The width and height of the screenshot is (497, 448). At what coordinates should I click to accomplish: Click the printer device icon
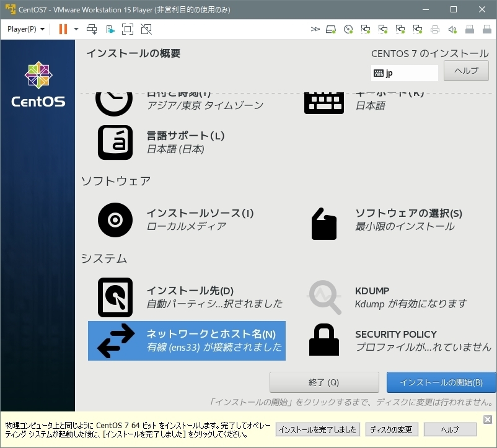pos(435,30)
